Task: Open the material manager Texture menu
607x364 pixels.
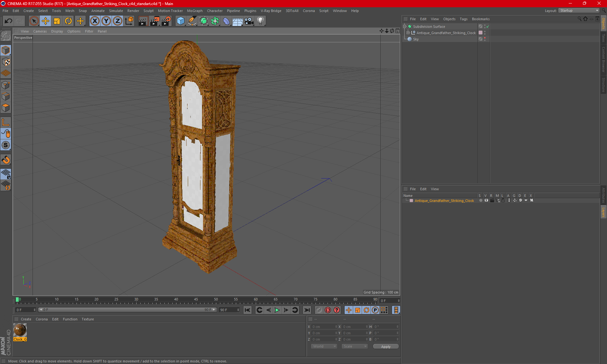Action: point(88,319)
